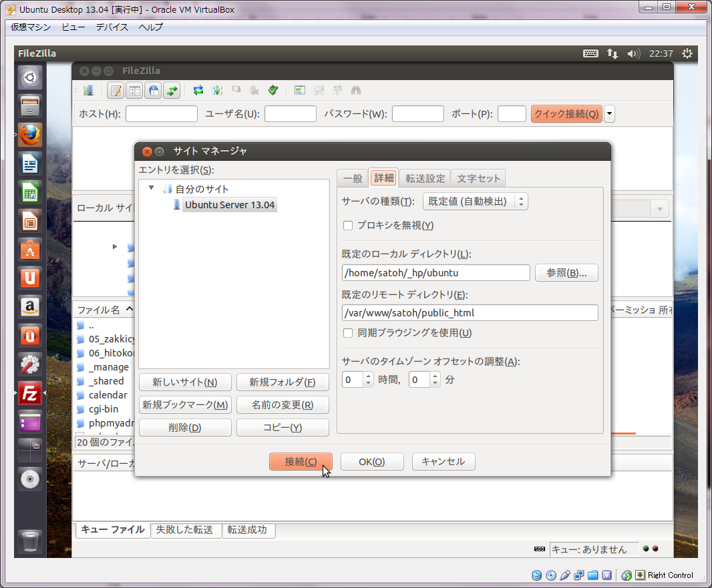Click the 接続 connect button

coord(301,462)
